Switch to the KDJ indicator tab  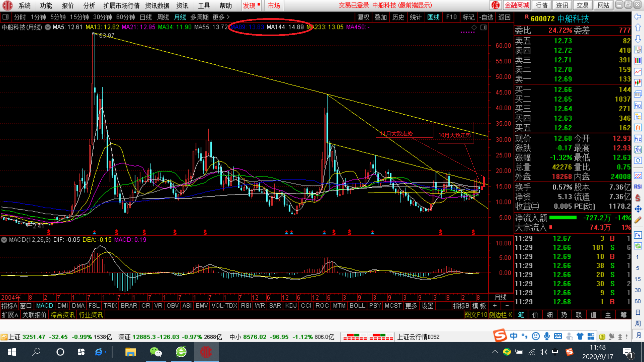(291, 306)
